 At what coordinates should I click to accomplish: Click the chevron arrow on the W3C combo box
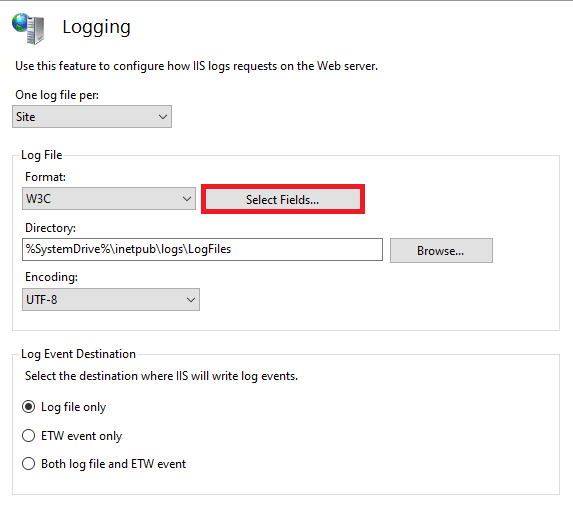[x=187, y=199]
